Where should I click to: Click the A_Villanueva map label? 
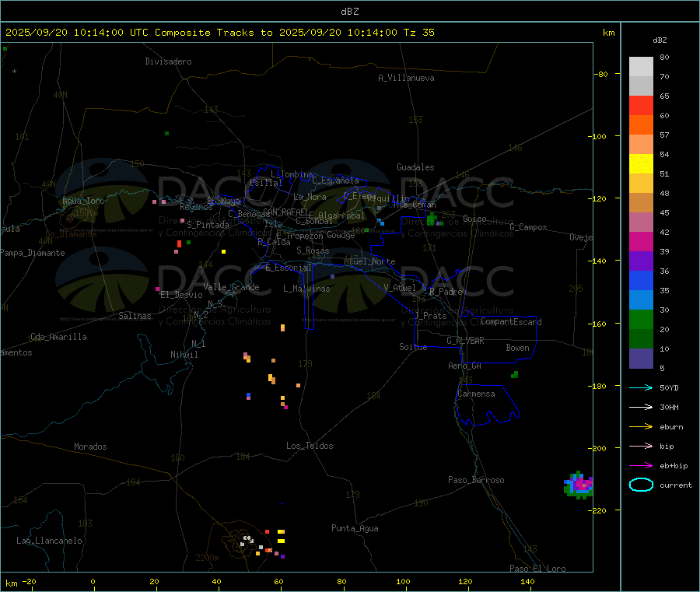coord(406,78)
